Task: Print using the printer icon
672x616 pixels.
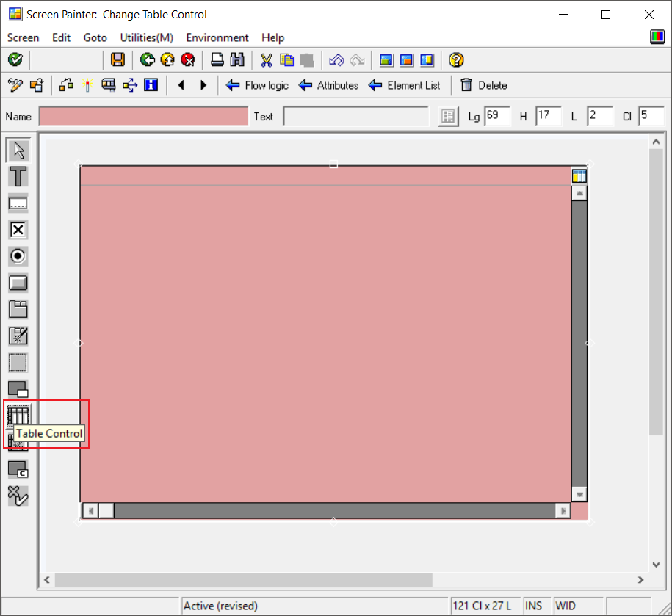Action: 217,59
